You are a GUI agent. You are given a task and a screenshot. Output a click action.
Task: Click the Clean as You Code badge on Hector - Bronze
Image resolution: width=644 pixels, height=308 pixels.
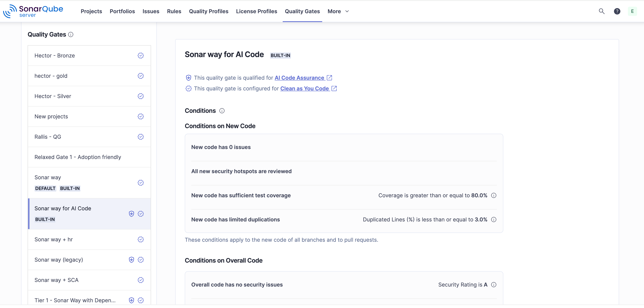click(x=140, y=56)
